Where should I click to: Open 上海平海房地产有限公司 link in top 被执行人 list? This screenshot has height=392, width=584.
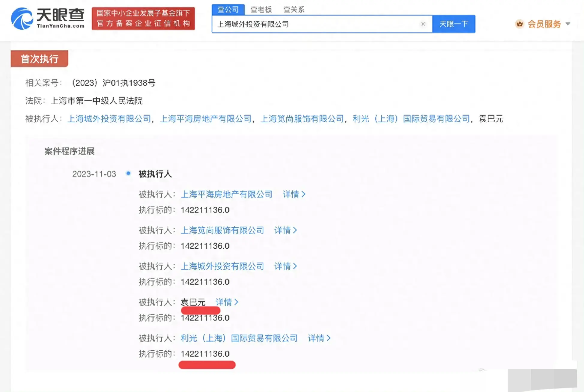point(206,119)
